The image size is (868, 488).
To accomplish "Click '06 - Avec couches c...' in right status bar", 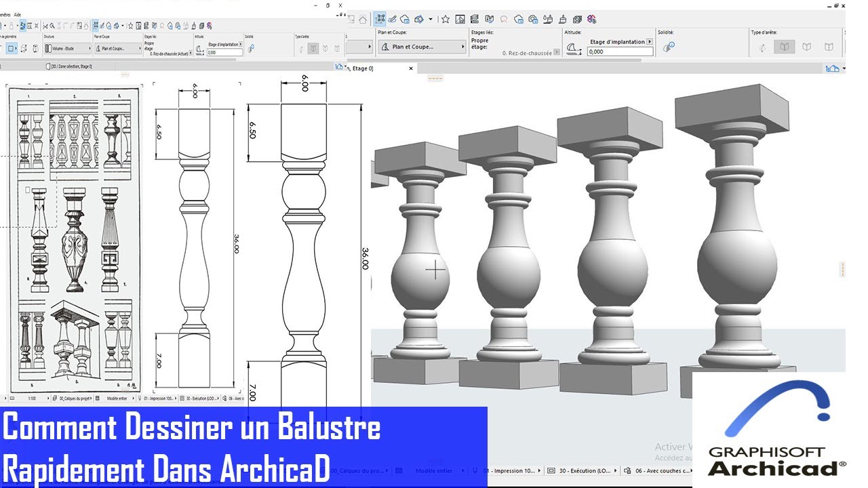I will coord(663,470).
